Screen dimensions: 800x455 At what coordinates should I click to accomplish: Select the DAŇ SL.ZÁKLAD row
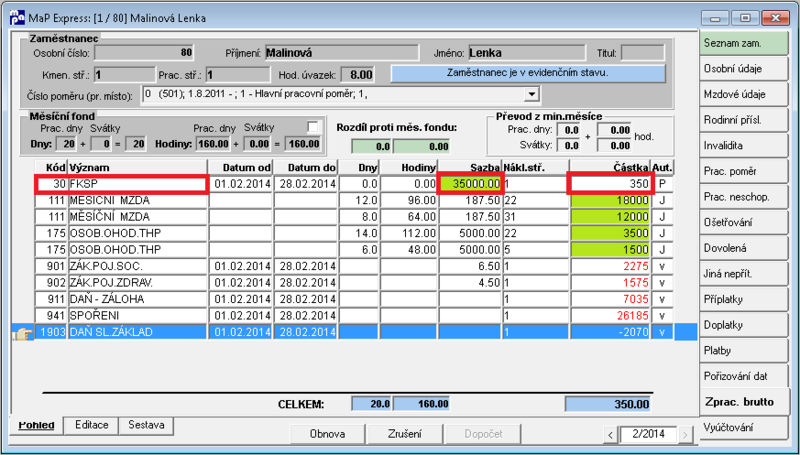click(x=354, y=332)
